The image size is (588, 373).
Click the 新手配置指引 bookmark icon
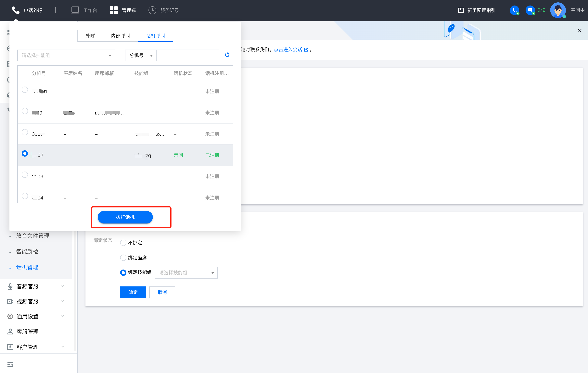(461, 10)
